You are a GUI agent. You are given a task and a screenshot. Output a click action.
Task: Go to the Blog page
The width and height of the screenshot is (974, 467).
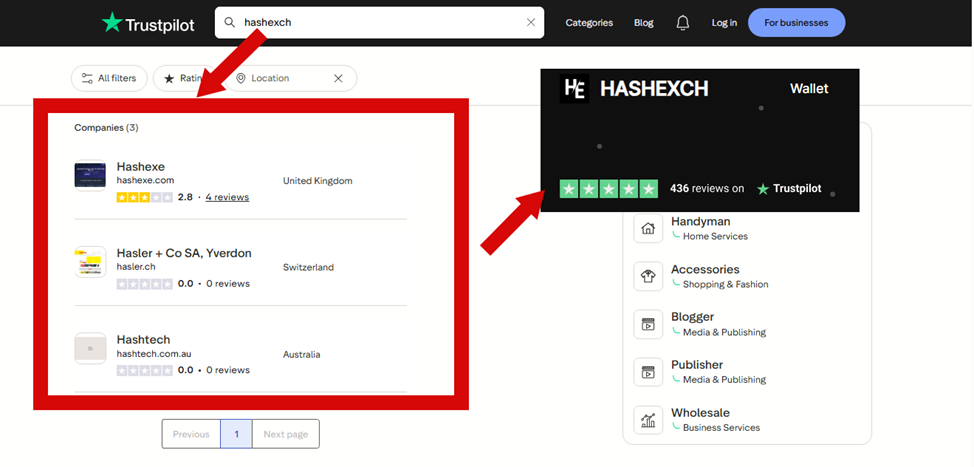point(644,23)
